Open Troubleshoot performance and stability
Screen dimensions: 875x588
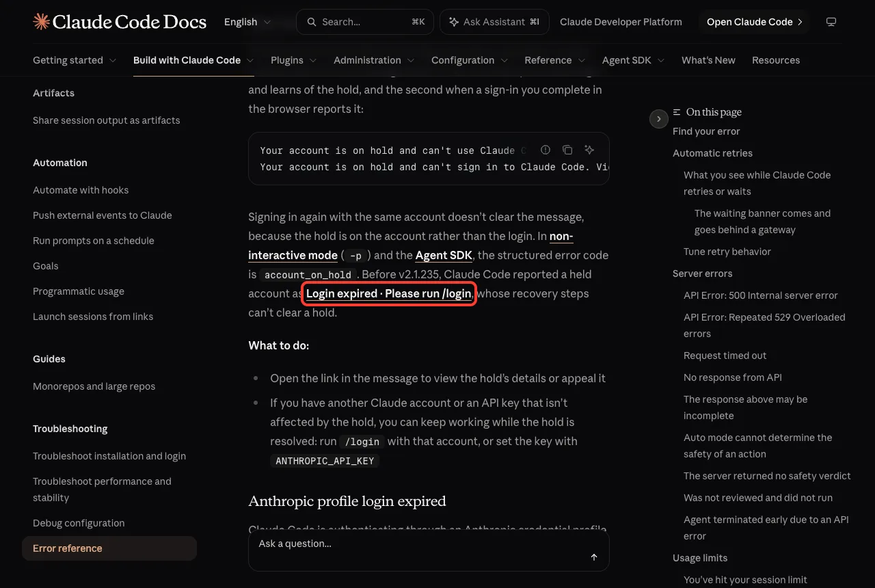(x=103, y=490)
